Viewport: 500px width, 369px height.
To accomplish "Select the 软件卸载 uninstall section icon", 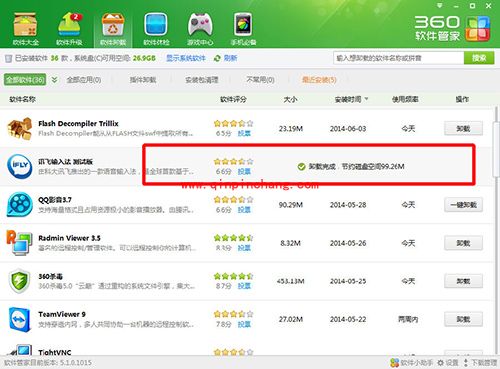I will 113,28.
